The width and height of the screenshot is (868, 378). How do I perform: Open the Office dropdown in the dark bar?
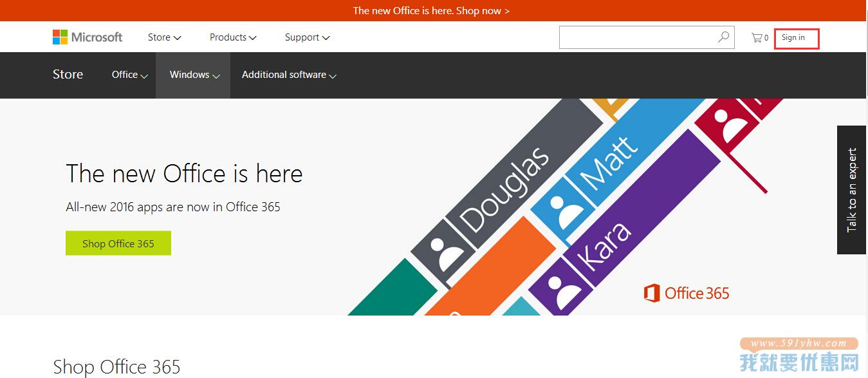point(130,75)
